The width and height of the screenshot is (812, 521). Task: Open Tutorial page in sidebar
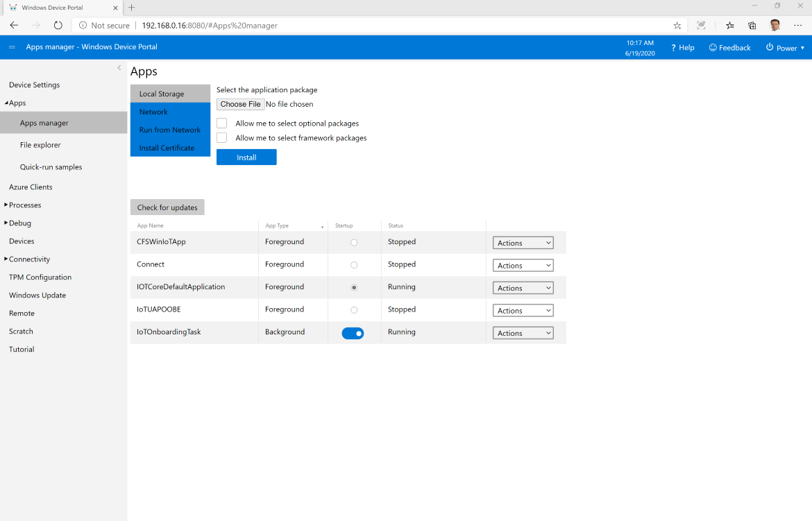click(22, 350)
